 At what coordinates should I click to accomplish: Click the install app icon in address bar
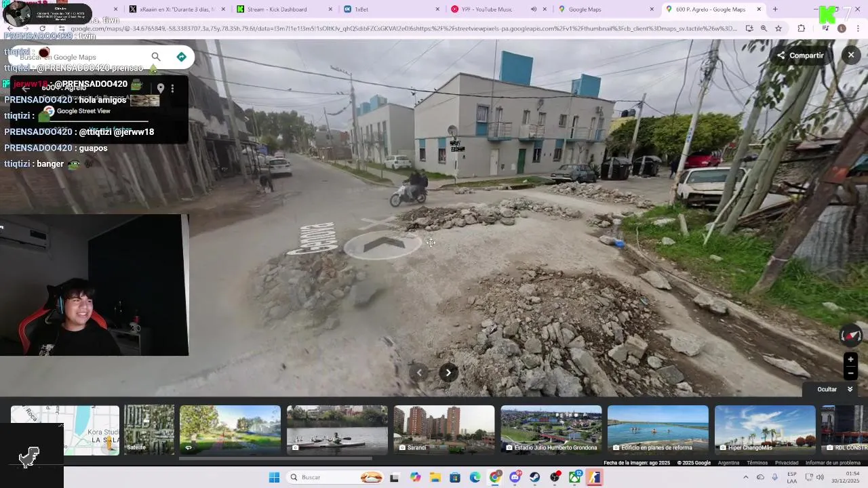click(x=749, y=28)
